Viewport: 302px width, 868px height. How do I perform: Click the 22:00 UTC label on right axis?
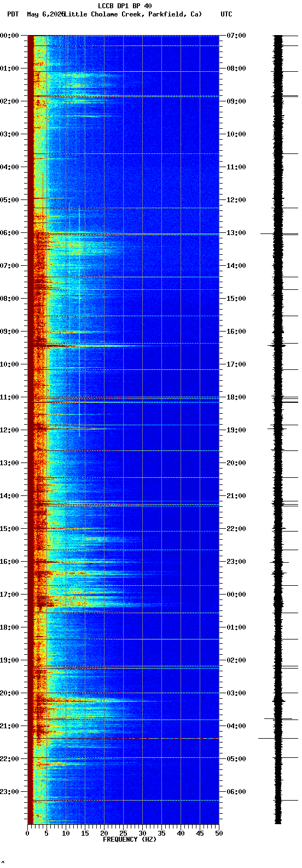(x=236, y=529)
